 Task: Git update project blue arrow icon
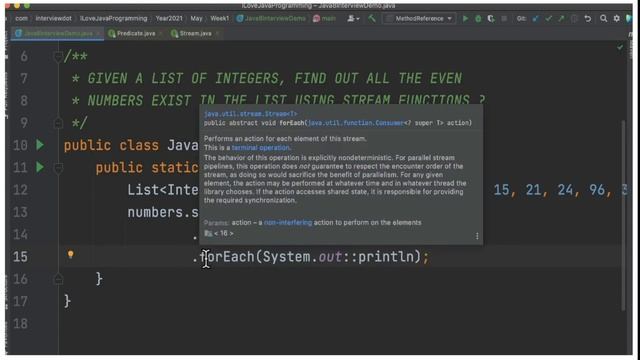coord(536,19)
